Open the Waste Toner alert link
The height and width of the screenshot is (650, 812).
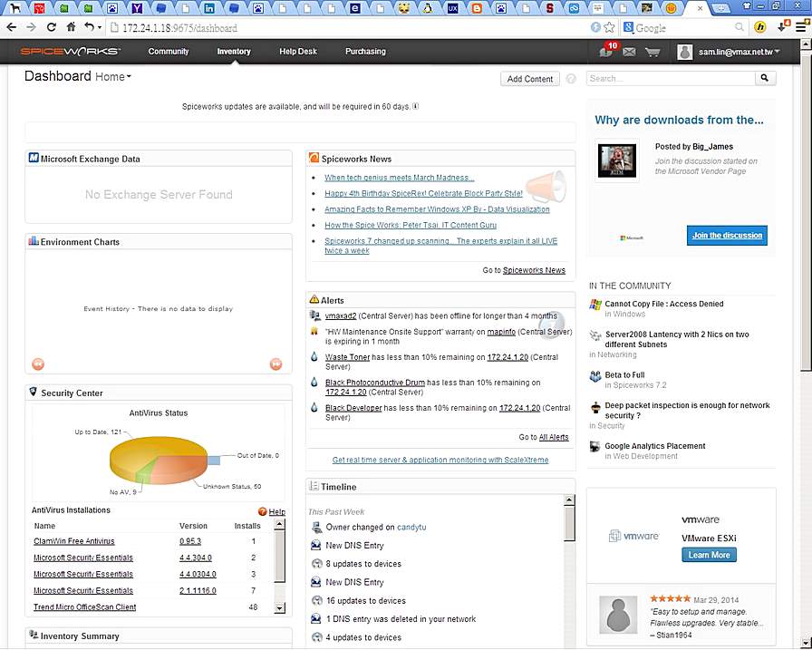point(347,357)
